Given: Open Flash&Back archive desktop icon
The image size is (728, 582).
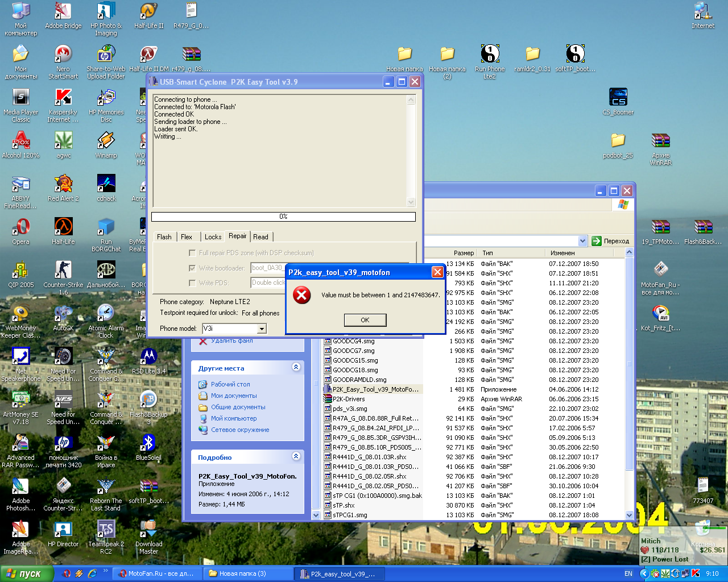Looking at the screenshot, I should tap(703, 231).
